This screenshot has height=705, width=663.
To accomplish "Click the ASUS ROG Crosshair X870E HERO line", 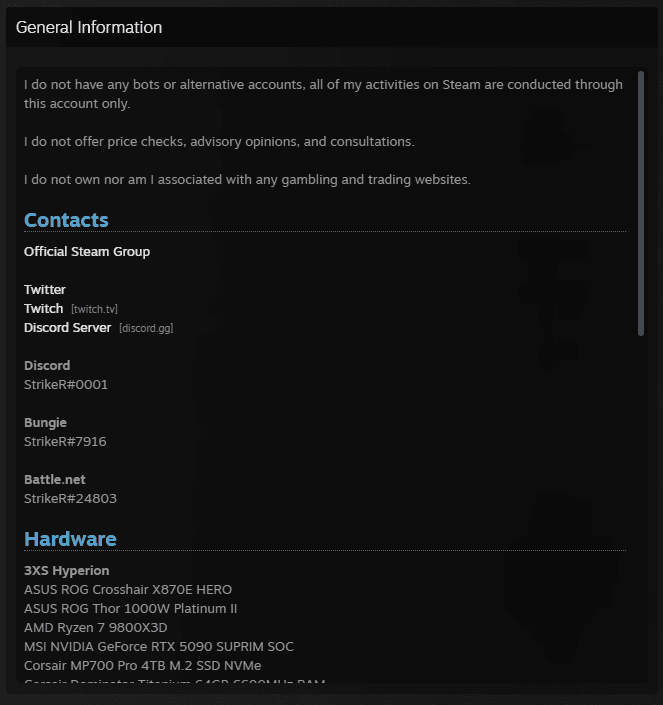I will pyautogui.click(x=128, y=590).
